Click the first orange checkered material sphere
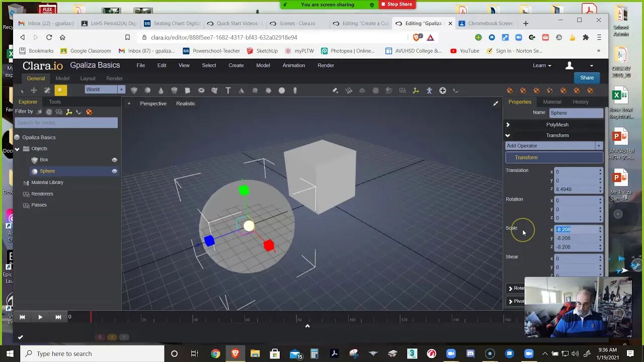Screen dimensions: 644x362 [x=510, y=90]
